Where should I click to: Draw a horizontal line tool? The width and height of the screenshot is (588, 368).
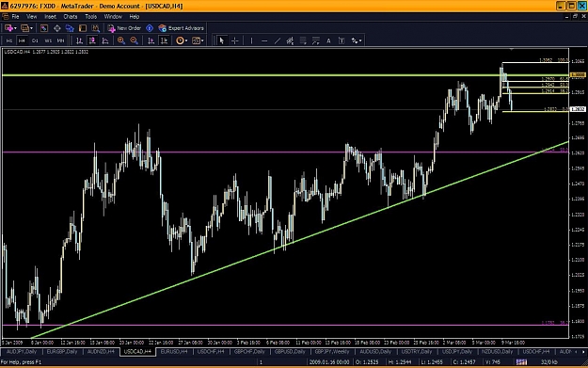[264, 40]
